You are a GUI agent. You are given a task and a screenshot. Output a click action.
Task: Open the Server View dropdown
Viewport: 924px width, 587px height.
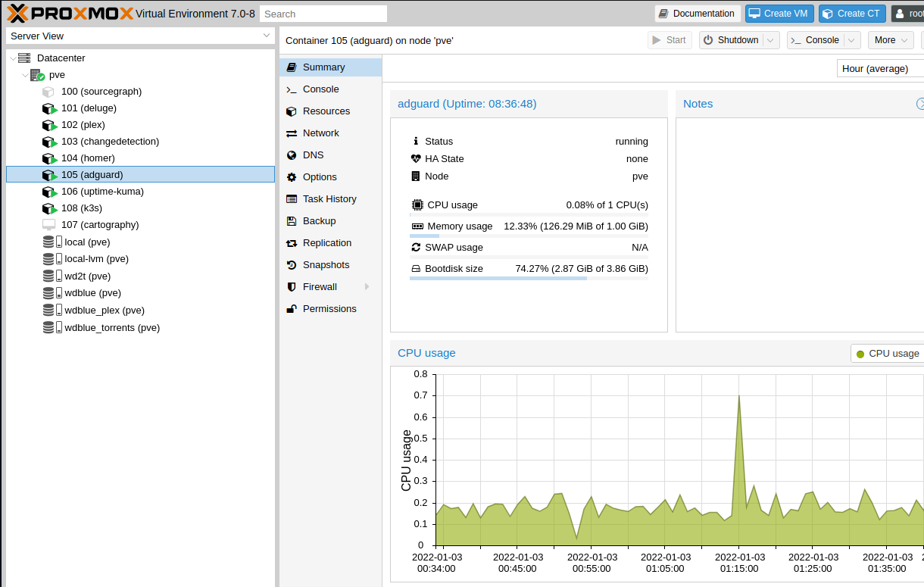(140, 36)
